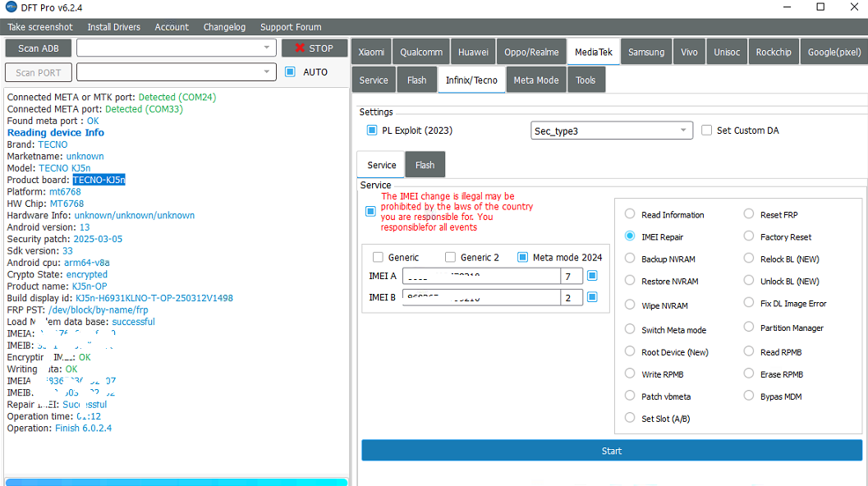Click the blue Start button
Image resolution: width=868 pixels, height=486 pixels.
(612, 451)
